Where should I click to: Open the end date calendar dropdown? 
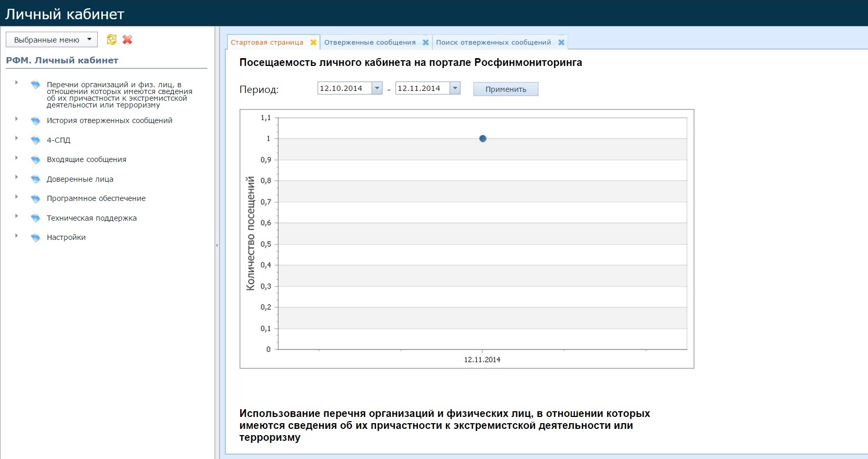point(455,88)
